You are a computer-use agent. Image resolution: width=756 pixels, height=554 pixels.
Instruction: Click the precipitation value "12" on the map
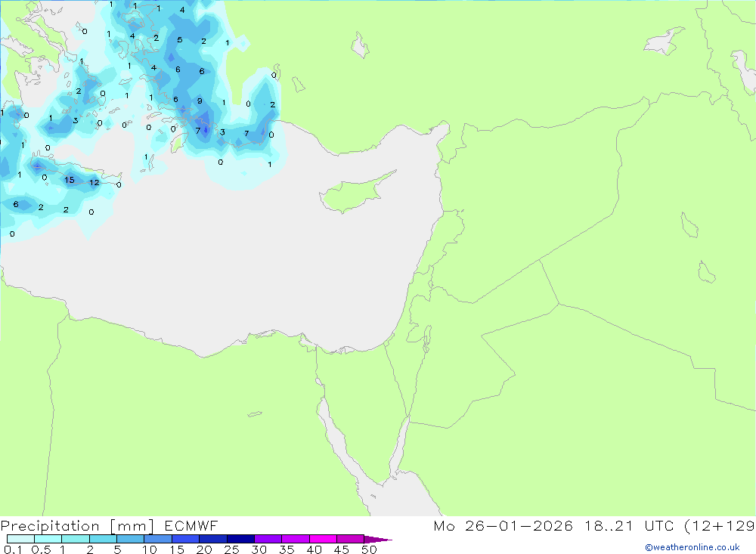(x=94, y=182)
